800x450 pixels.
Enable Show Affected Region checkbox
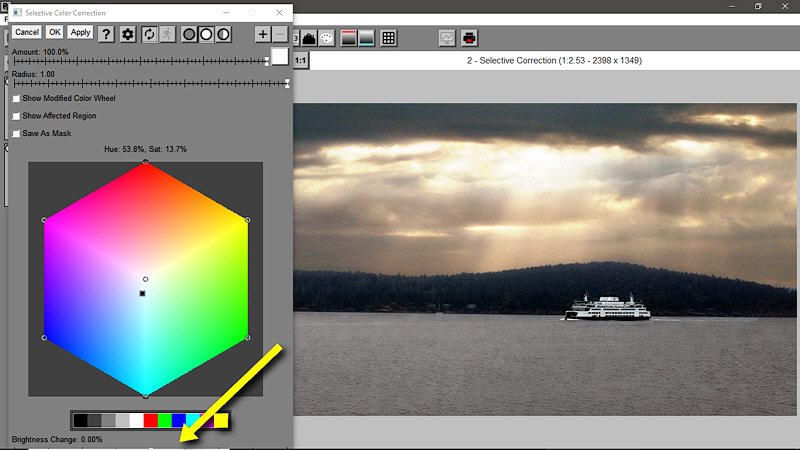click(x=16, y=116)
